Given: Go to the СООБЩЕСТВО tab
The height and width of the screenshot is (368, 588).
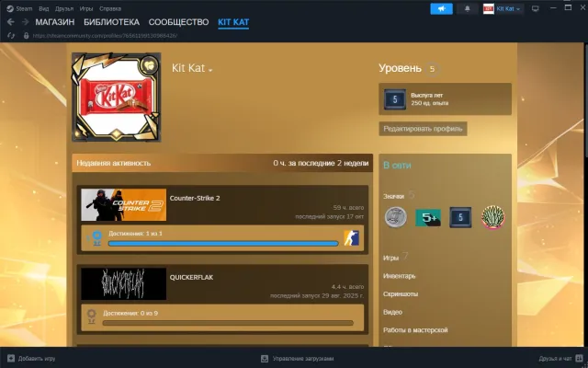Looking at the screenshot, I should click(178, 22).
